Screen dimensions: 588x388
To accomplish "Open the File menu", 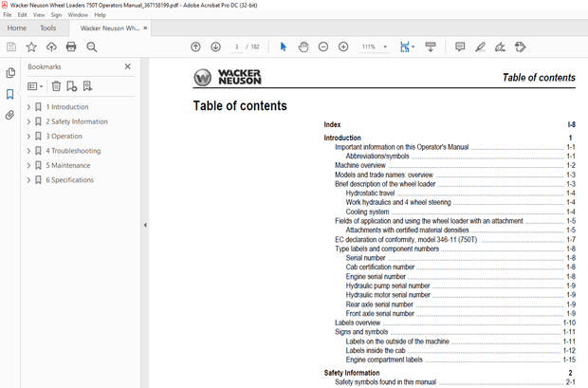I will tap(8, 15).
